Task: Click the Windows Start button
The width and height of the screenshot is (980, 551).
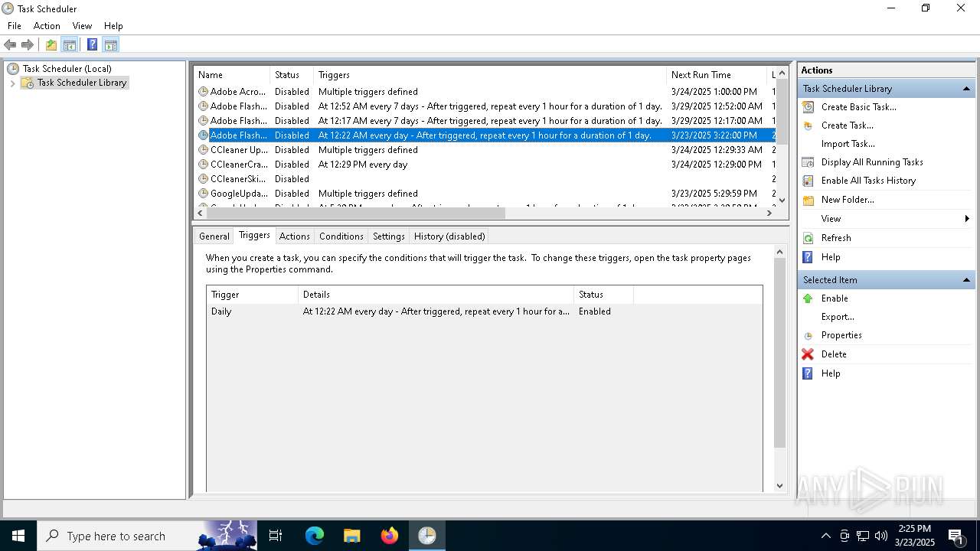Action: tap(18, 536)
